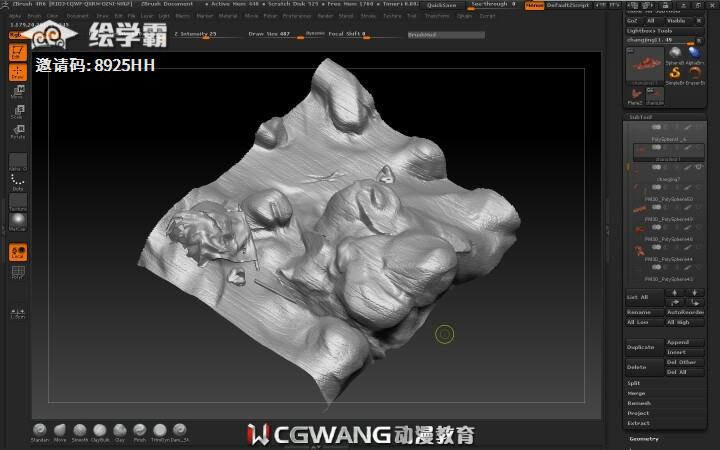Select the PM3D_PolySphere49 subtool
Screen dimensions: 720x450
coord(669,215)
